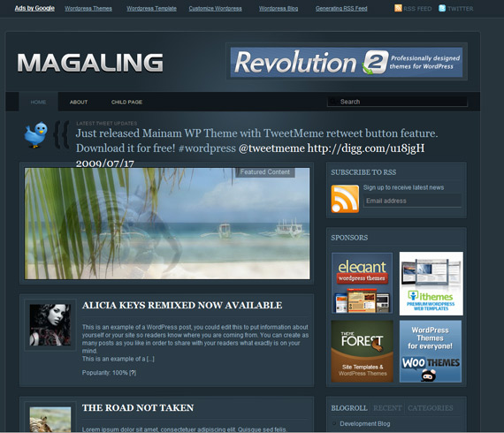The height and width of the screenshot is (433, 504).
Task: Open ALICIA KEYS REMIXED NOW AVAILABLE post title
Action: coord(182,305)
